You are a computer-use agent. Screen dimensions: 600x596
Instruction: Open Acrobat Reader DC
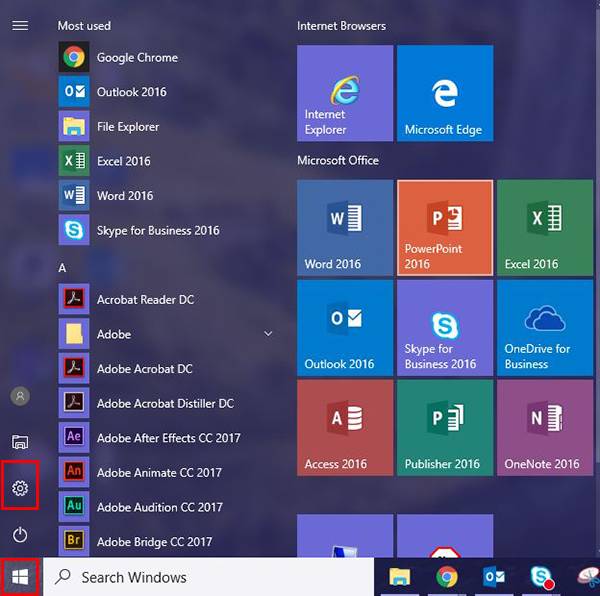click(166, 300)
